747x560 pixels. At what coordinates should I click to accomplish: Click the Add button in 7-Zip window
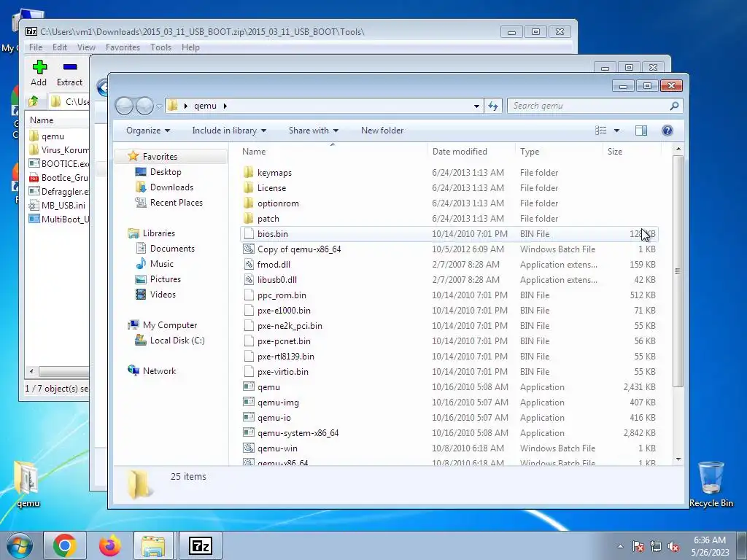(39, 73)
